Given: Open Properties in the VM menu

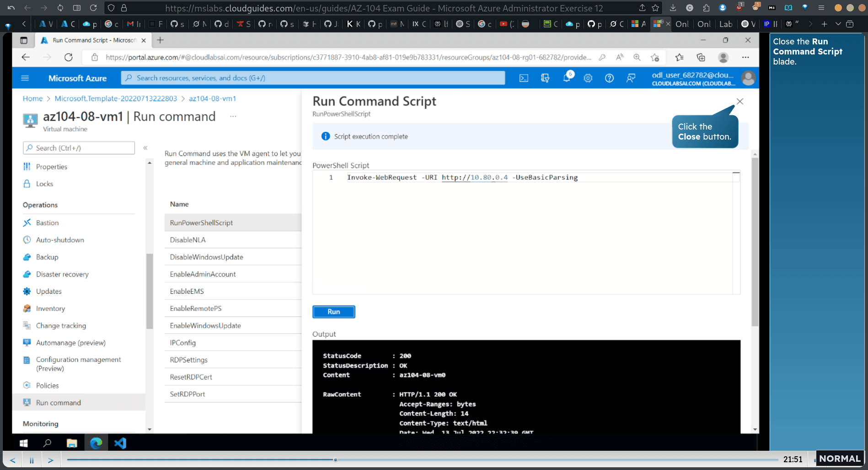Looking at the screenshot, I should click(x=51, y=167).
